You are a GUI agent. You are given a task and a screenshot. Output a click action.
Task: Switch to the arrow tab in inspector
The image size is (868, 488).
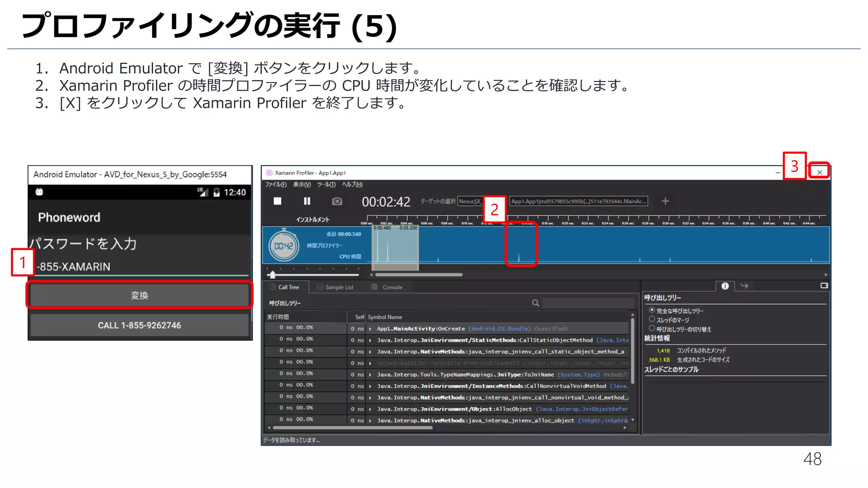pyautogui.click(x=744, y=286)
